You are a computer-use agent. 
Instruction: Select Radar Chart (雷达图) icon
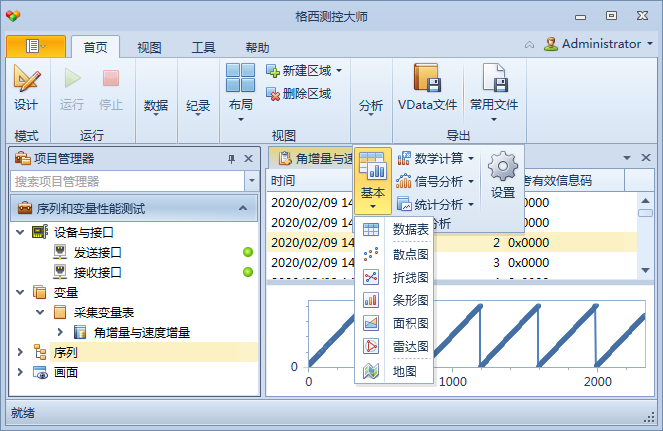tap(371, 346)
